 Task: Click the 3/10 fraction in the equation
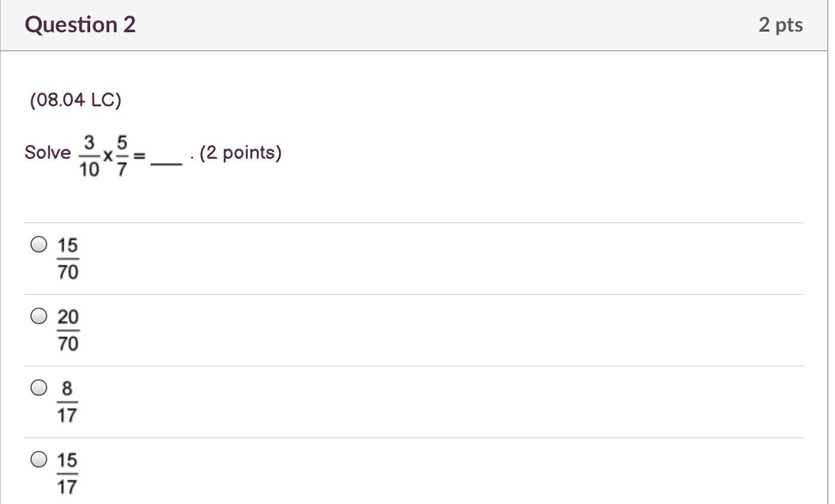pos(89,155)
